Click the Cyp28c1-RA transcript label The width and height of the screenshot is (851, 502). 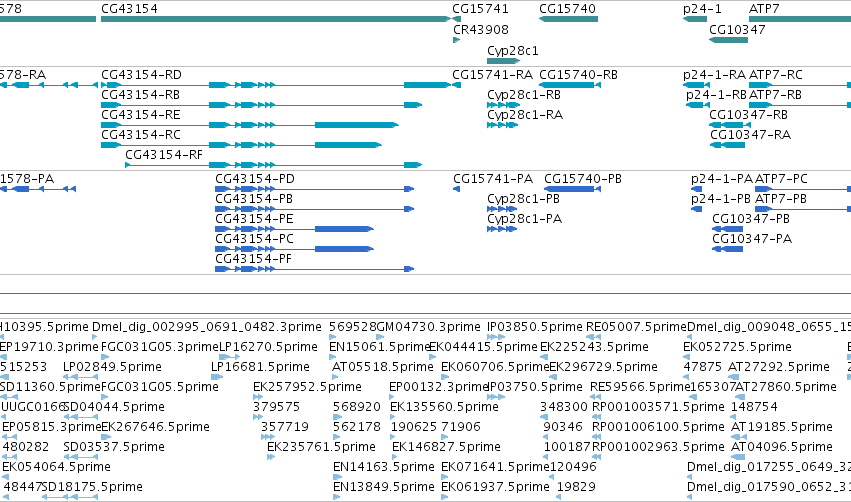[x=525, y=115]
